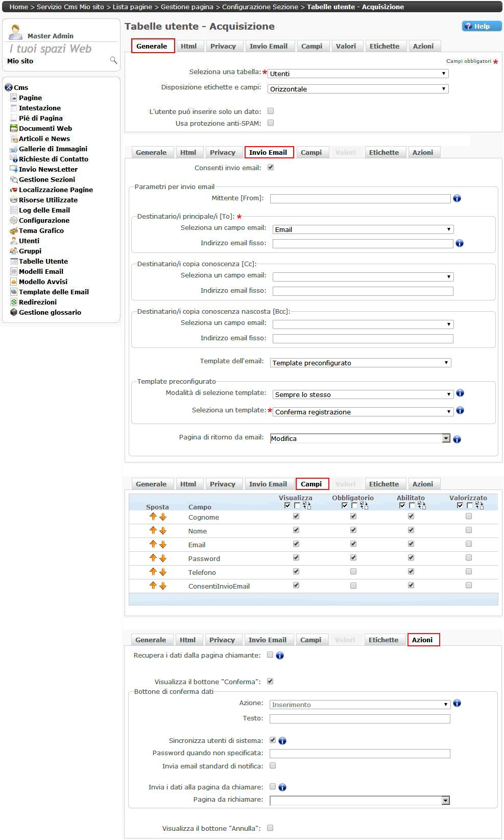Move the Cognome field down with the arrow
The height and width of the screenshot is (840, 504).
(163, 517)
